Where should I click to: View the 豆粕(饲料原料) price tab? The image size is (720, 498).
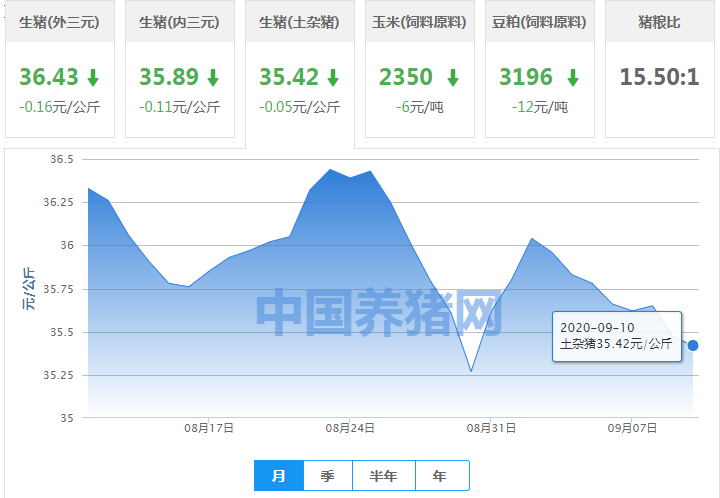(x=540, y=21)
